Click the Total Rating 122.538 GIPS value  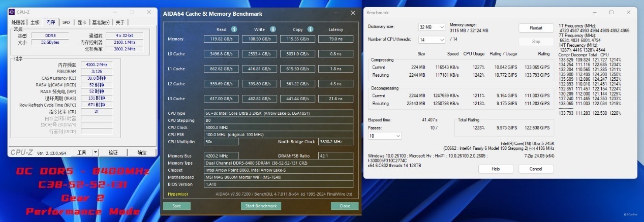pos(537,128)
